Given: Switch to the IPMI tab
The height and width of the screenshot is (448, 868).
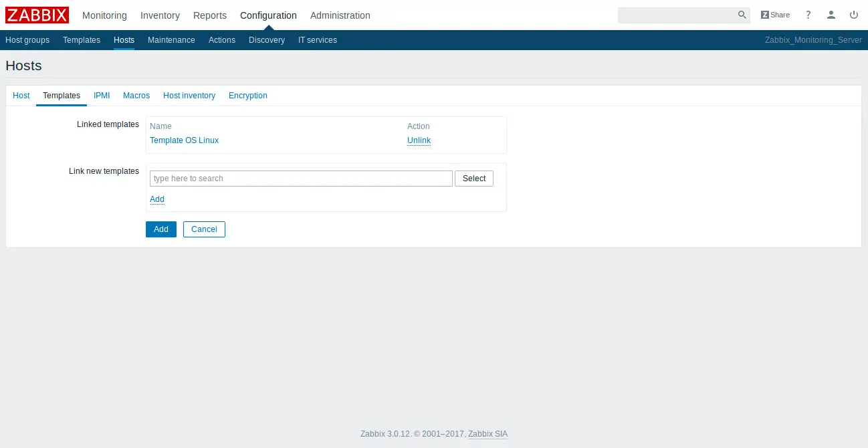Looking at the screenshot, I should point(102,96).
